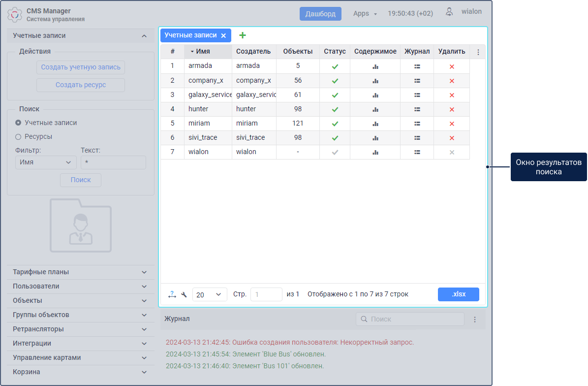The width and height of the screenshot is (588, 386).
Task: Close the Учетные записи tab
Action: point(223,35)
